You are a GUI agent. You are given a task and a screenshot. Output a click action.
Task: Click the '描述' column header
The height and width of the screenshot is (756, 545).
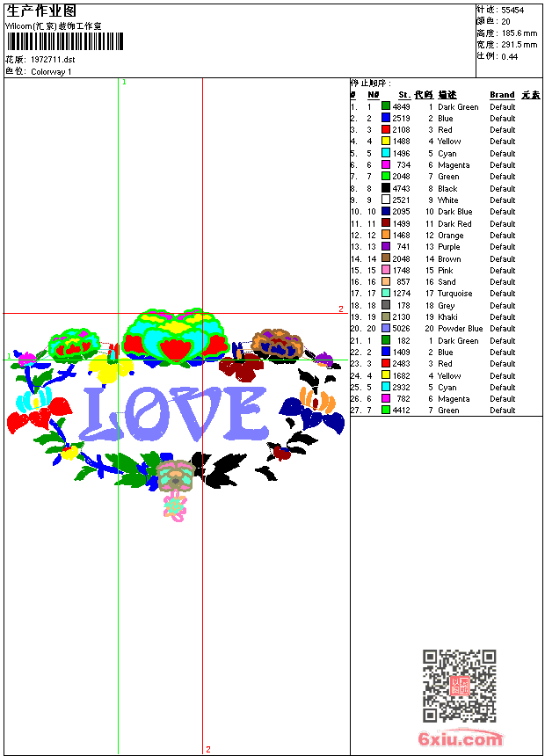pos(447,95)
